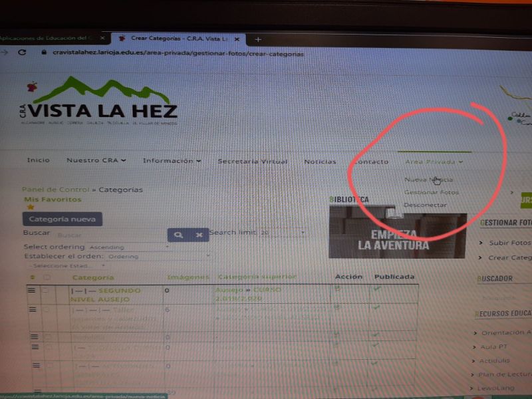Open the Search limit dropdown
The image size is (532, 399).
[x=283, y=233]
